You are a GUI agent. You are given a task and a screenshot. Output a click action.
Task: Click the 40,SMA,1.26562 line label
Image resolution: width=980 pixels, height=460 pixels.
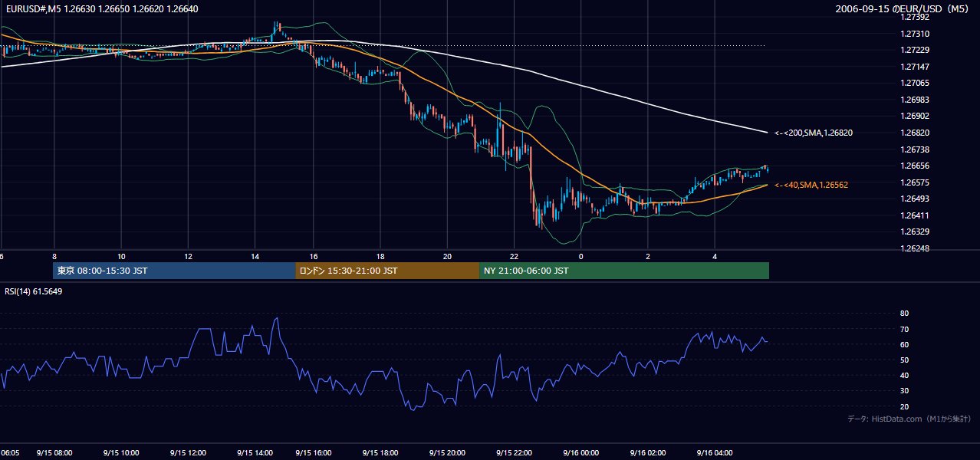(811, 185)
